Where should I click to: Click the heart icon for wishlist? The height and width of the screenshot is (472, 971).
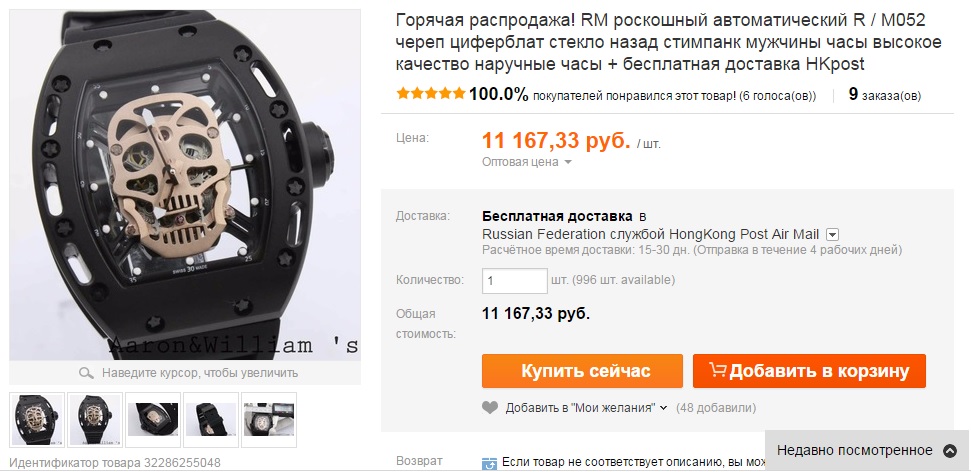(x=490, y=408)
